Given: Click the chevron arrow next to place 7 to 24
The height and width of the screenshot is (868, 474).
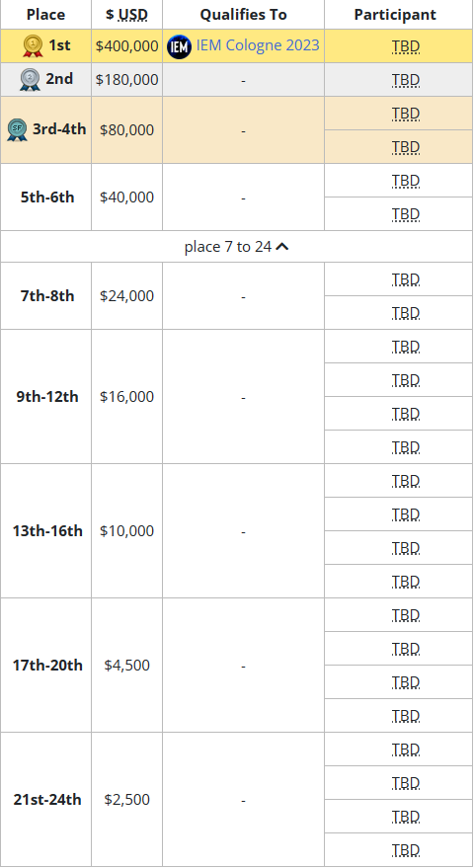Looking at the screenshot, I should click(x=281, y=247).
